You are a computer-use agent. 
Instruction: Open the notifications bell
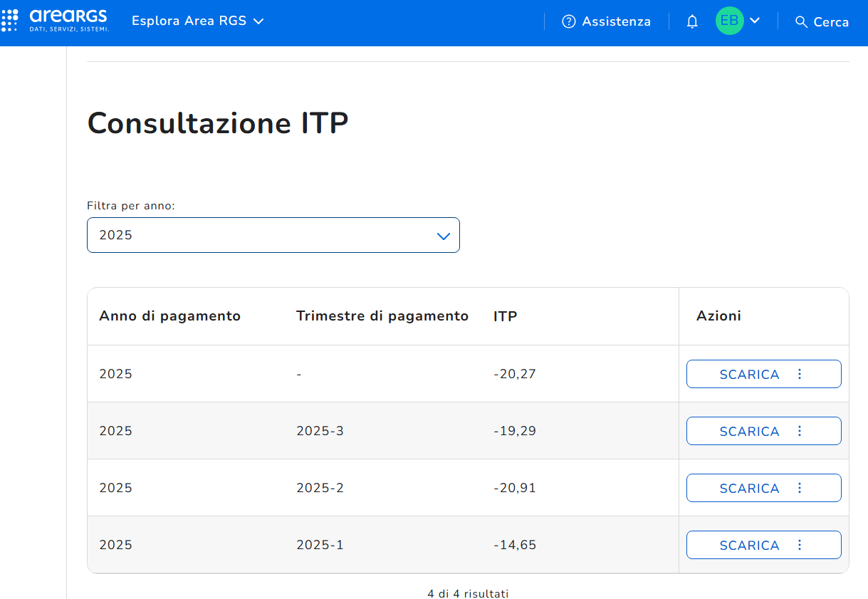[x=692, y=22]
